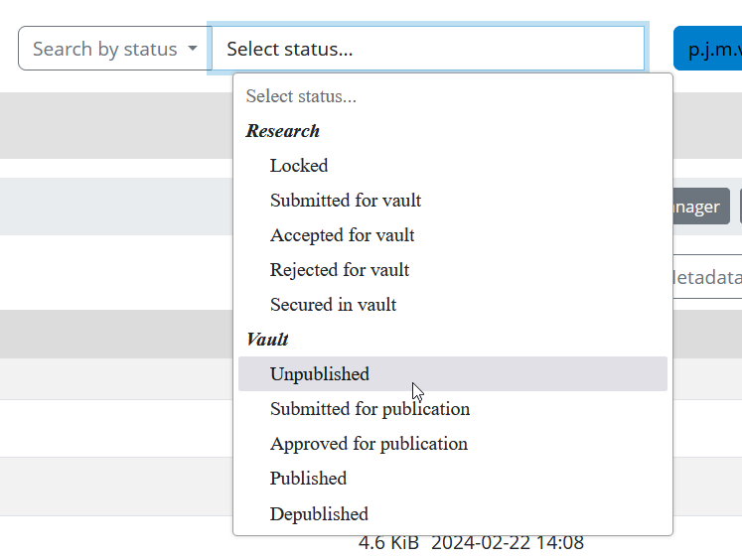Click the "Vault" group heading
Image resolution: width=742 pixels, height=560 pixels.
click(x=267, y=340)
